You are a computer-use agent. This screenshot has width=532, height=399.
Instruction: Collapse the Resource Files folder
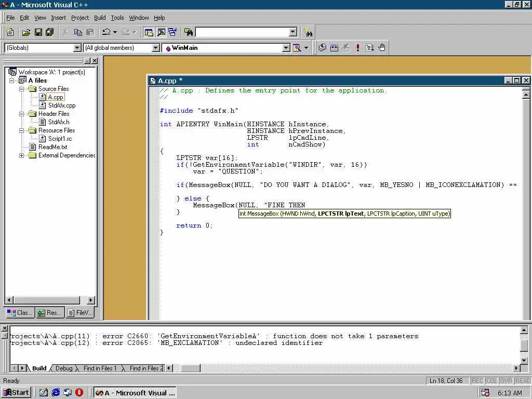click(21, 130)
